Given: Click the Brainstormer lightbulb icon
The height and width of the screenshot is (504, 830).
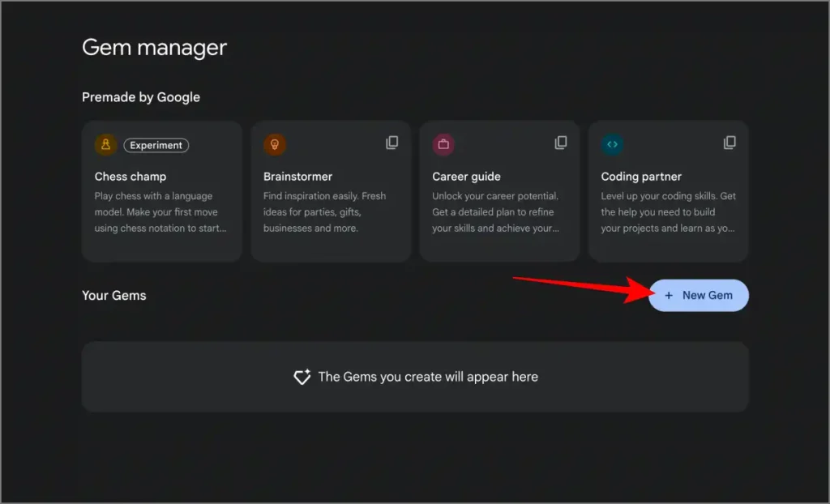Looking at the screenshot, I should click(x=275, y=145).
